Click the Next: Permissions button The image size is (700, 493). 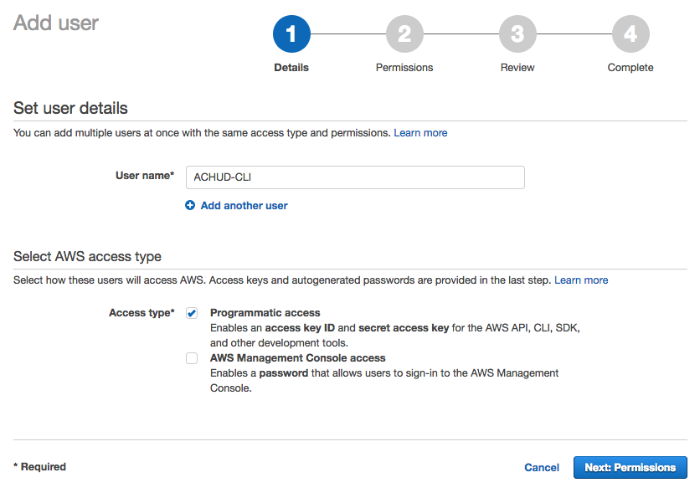click(x=630, y=468)
